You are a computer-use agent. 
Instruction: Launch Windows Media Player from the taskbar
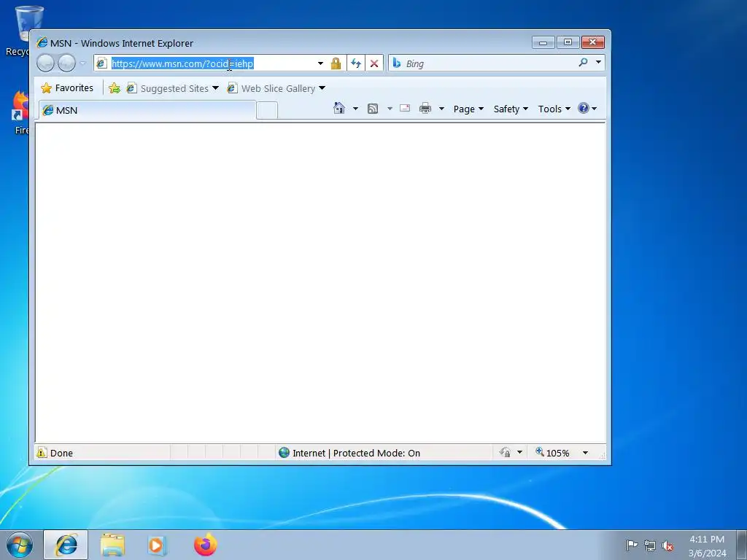(x=156, y=545)
